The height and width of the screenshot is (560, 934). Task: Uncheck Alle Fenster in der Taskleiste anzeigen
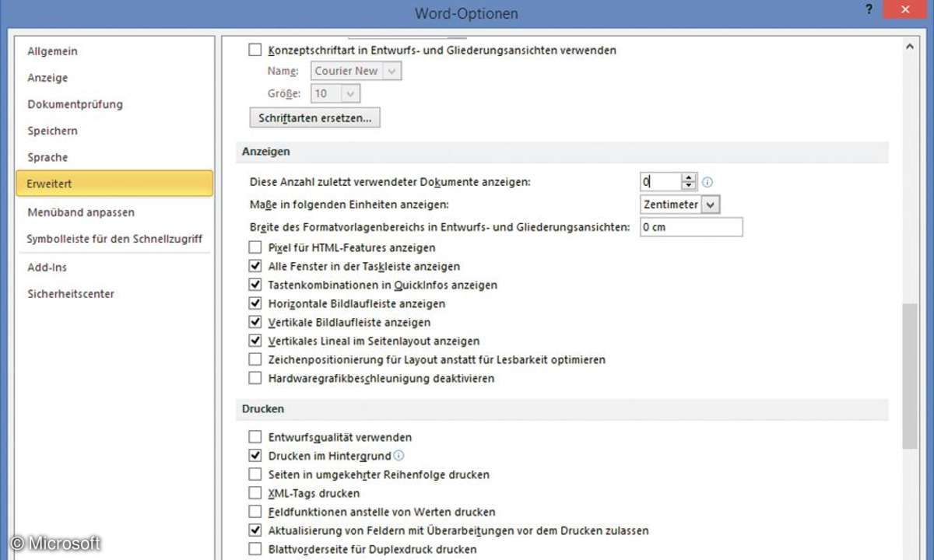pos(255,266)
